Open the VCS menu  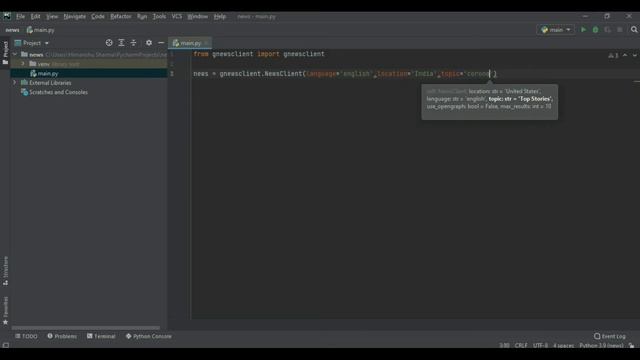[x=177, y=16]
